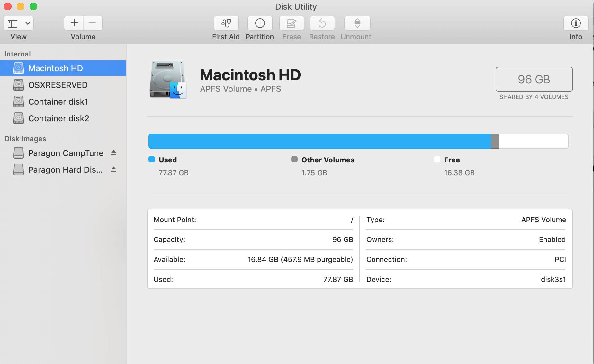
Task: Click the First Aid label
Action: [226, 37]
